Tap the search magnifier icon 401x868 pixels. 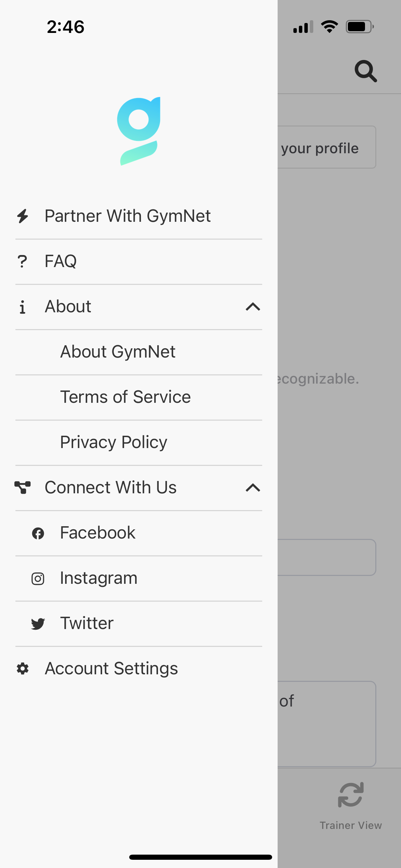point(366,71)
